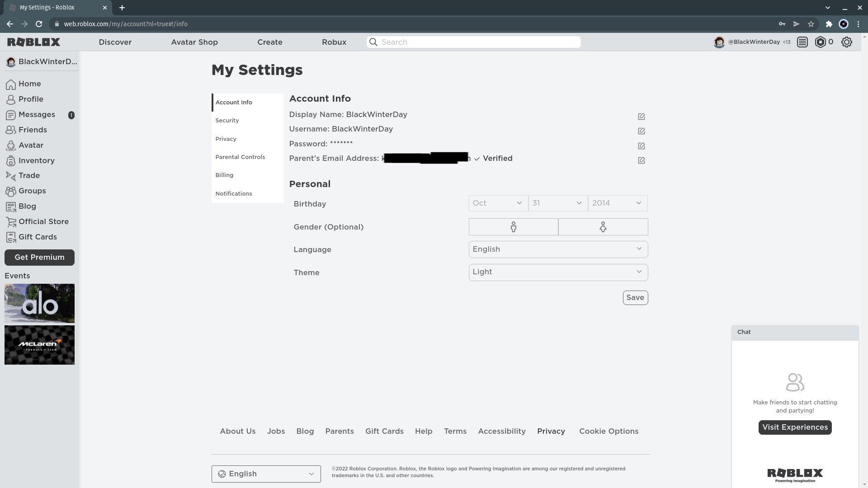
Task: Switch to the Privacy settings tab
Action: click(x=248, y=139)
